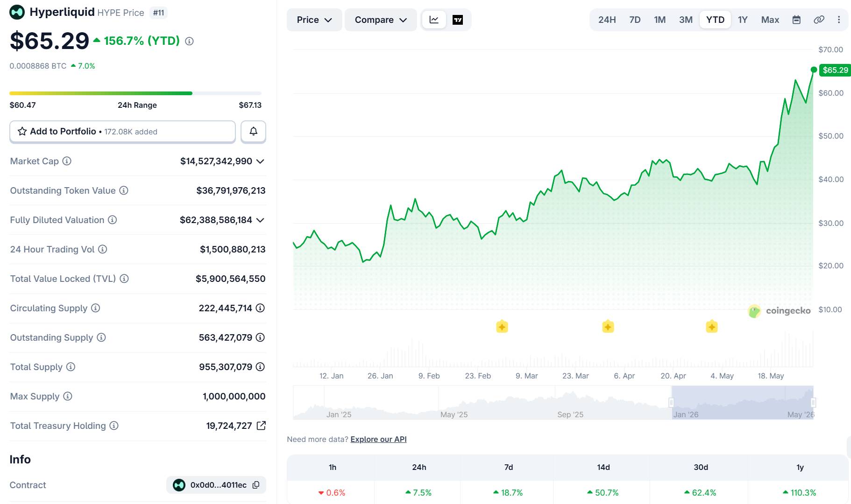
Task: Follow the Explore our API link
Action: click(378, 439)
